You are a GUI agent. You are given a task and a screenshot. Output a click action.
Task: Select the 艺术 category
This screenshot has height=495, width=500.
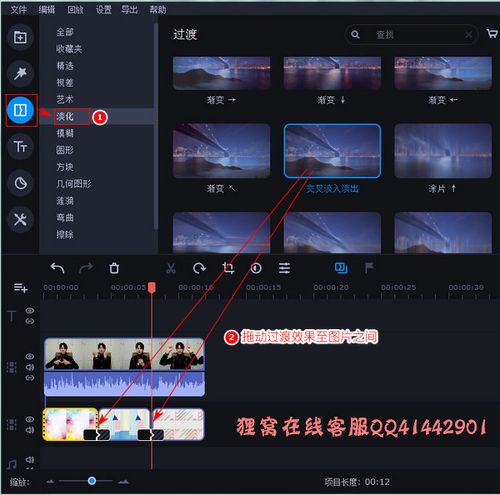65,99
